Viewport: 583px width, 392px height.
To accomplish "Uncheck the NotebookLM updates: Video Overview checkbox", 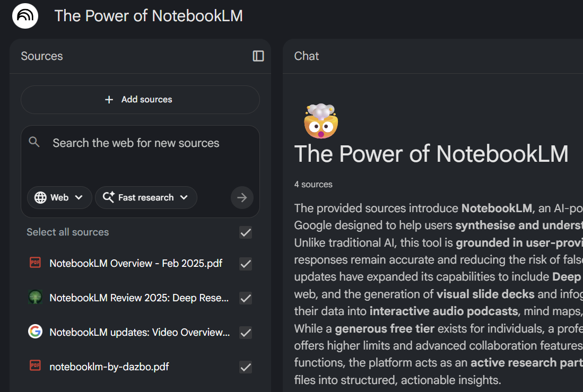I will point(246,333).
